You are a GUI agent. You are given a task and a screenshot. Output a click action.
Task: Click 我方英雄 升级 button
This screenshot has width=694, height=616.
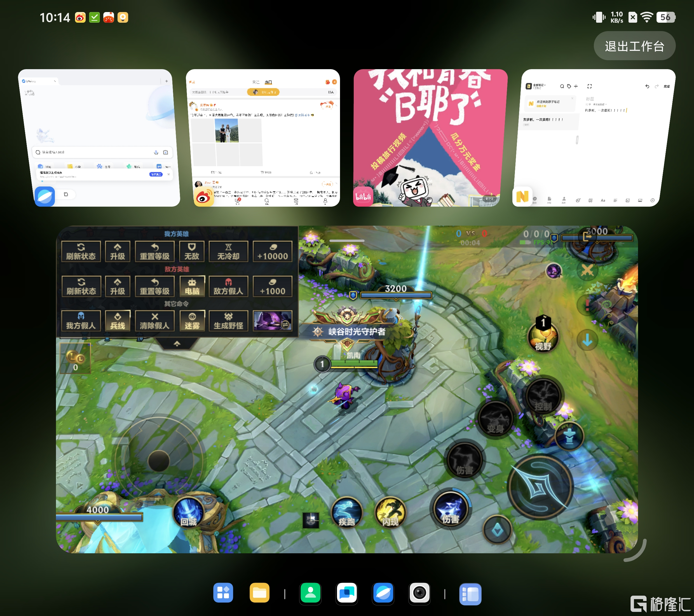point(118,251)
